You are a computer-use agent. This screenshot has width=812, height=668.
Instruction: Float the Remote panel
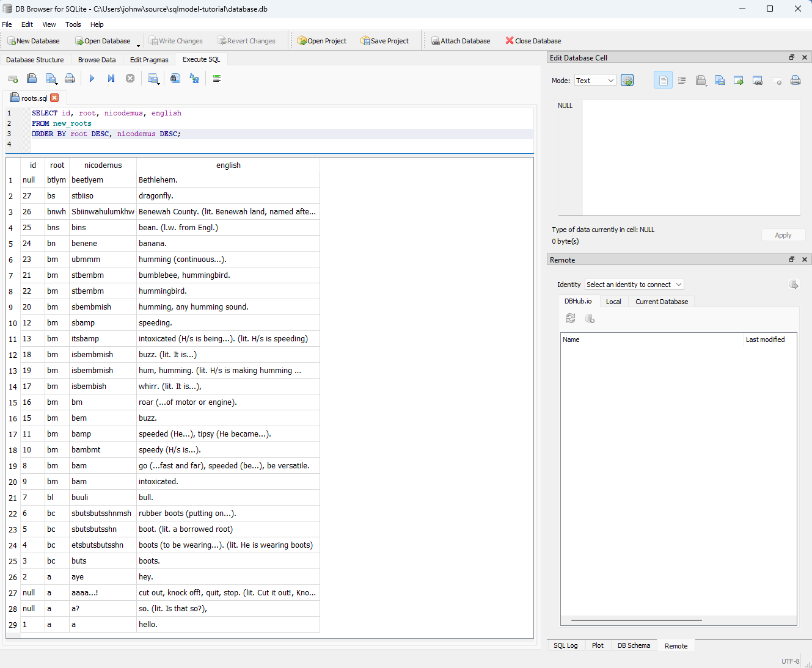point(792,260)
